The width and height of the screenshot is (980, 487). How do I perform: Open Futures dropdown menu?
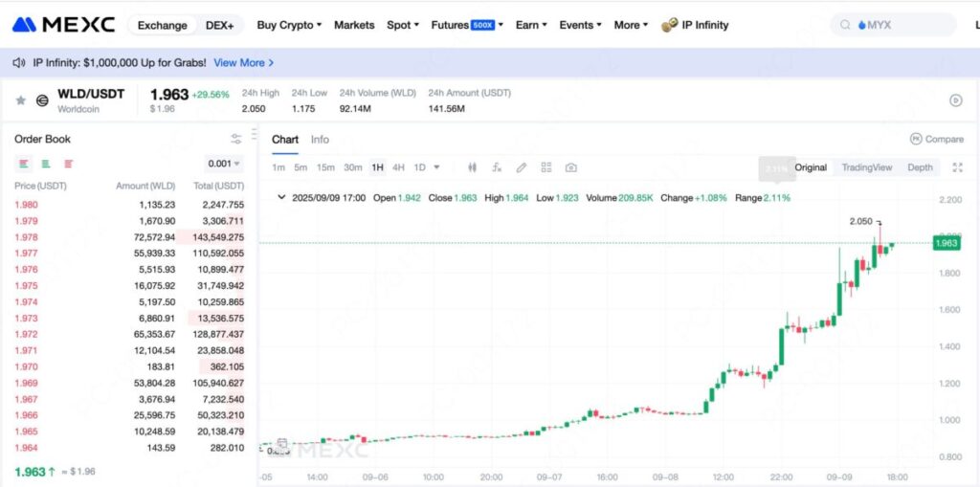point(467,25)
